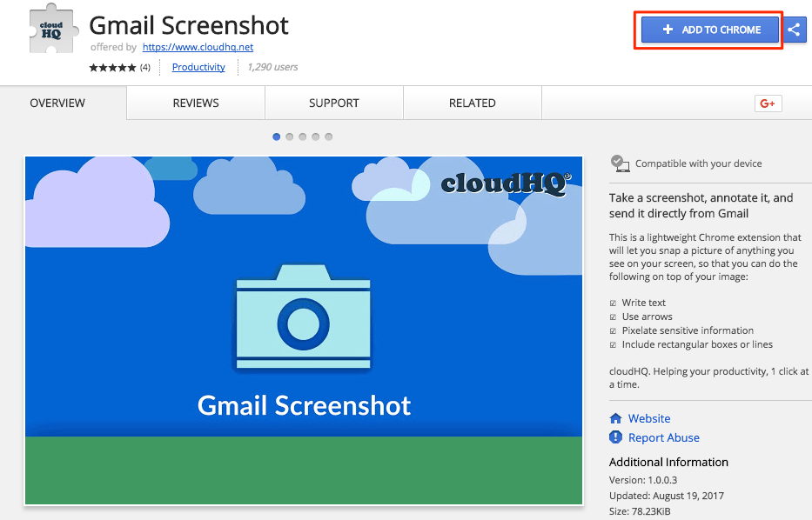812x520 pixels.
Task: Click the Website home icon
Action: click(x=615, y=418)
